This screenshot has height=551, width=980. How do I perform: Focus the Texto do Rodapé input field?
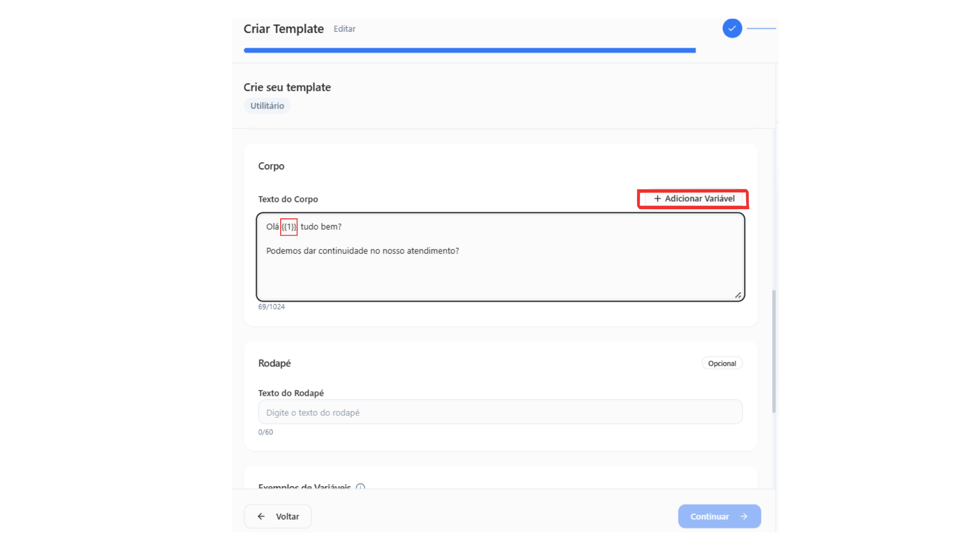point(500,412)
